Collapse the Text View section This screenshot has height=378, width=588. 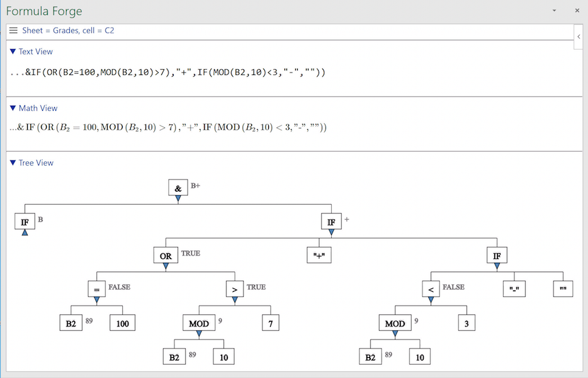tap(13, 52)
